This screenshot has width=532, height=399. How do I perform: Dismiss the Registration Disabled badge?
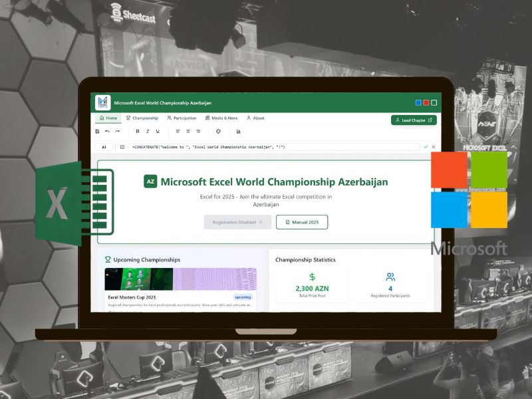pos(259,222)
